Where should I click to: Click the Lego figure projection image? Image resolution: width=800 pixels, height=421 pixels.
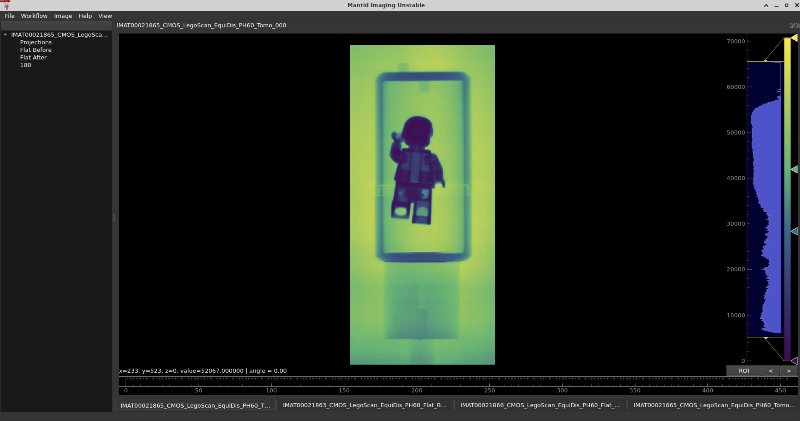point(422,205)
